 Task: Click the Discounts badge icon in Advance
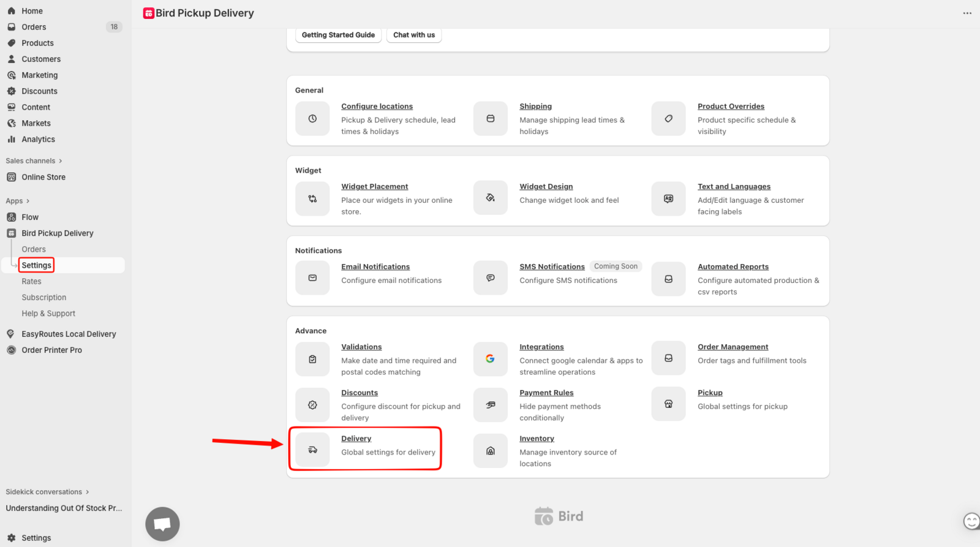[x=312, y=405]
